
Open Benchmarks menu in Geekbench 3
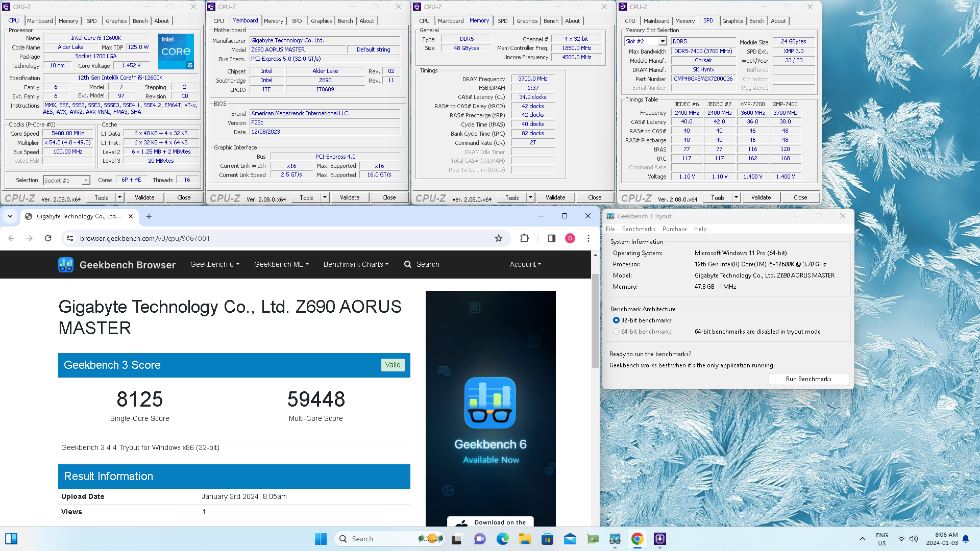(x=639, y=229)
